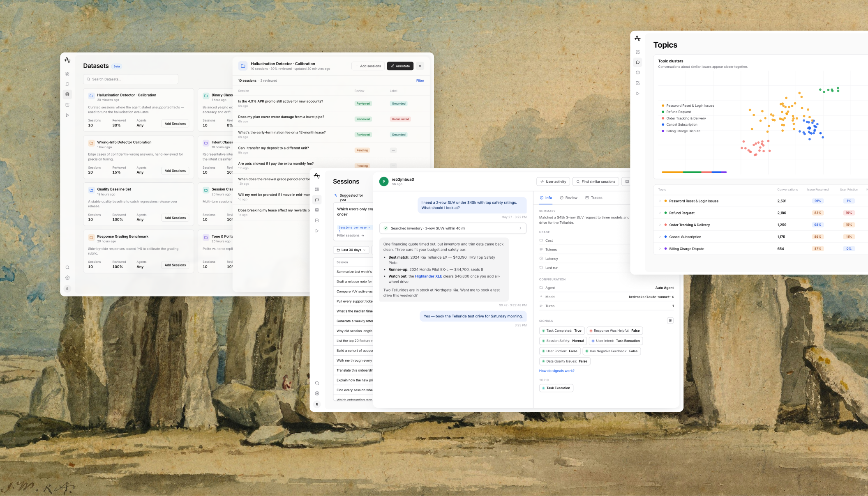Expand the Order Tracking & Delivery topic row
Screen dimensions: 868x496
pyautogui.click(x=660, y=225)
